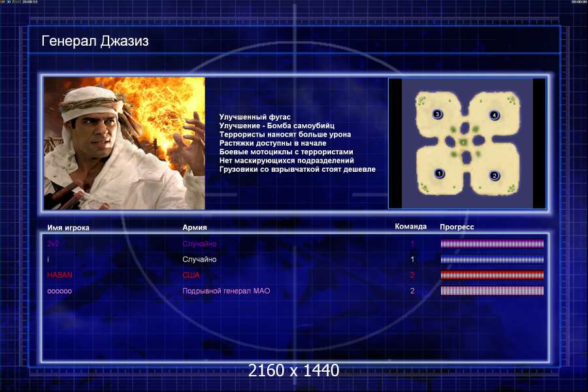This screenshot has width=588, height=392.
Task: Click 'Случайно' army in player i row
Action: 199,259
